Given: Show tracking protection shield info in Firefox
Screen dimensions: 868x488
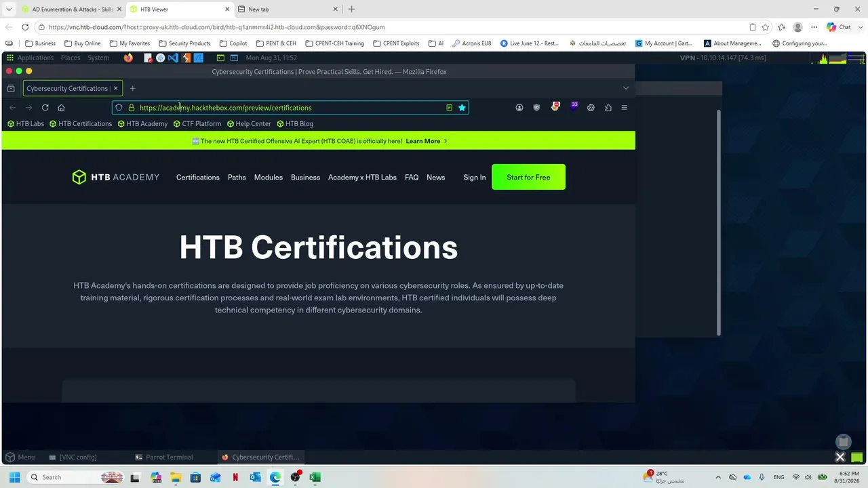Looking at the screenshot, I should (x=119, y=108).
